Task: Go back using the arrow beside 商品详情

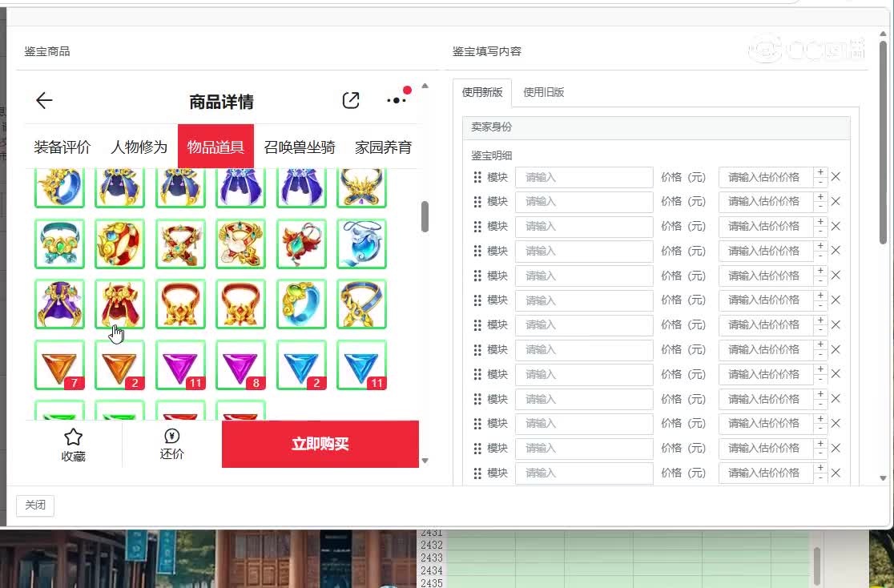Action: point(44,100)
